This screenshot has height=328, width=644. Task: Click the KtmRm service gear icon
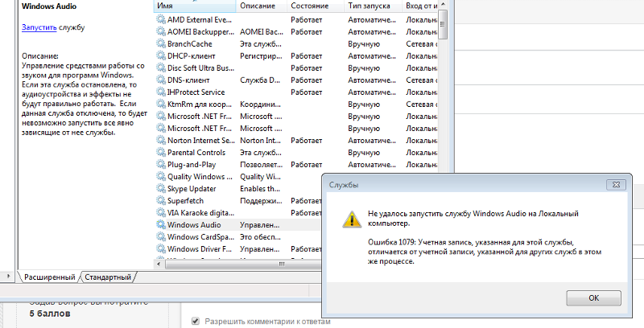(160, 105)
